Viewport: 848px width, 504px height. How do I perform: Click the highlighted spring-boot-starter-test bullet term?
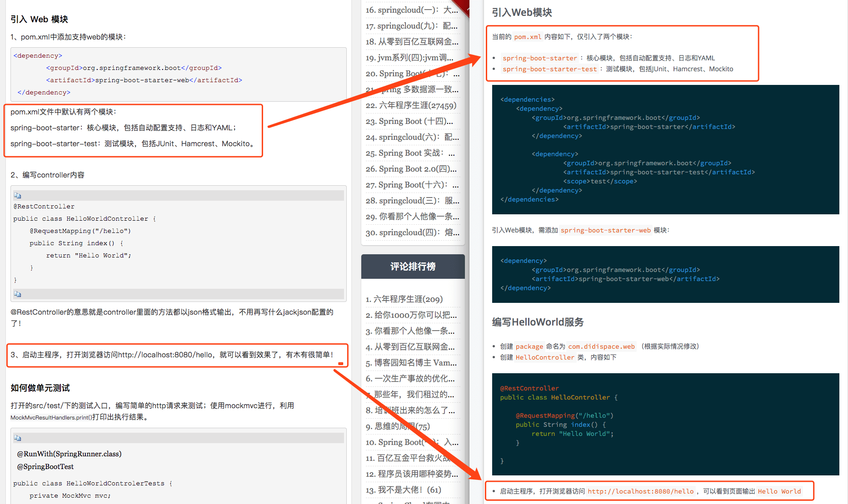tap(549, 69)
